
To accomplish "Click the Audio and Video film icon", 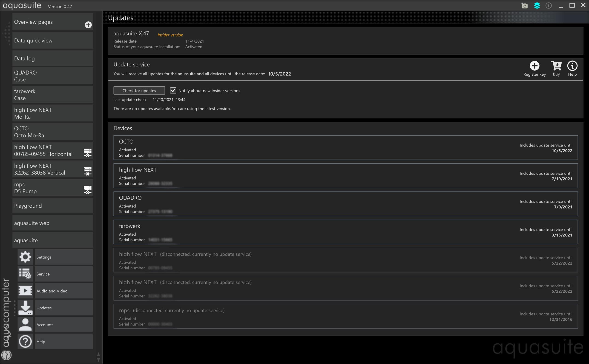I will tap(25, 291).
